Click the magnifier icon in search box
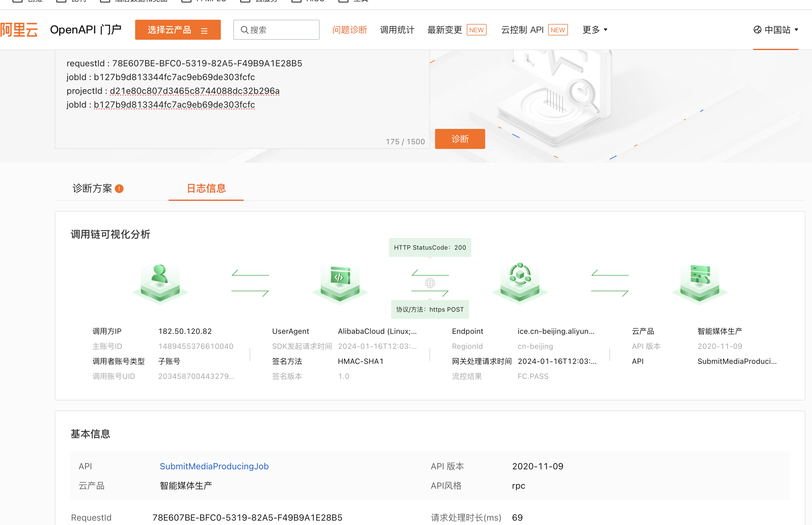Viewport: 812px width, 525px height. pos(244,30)
